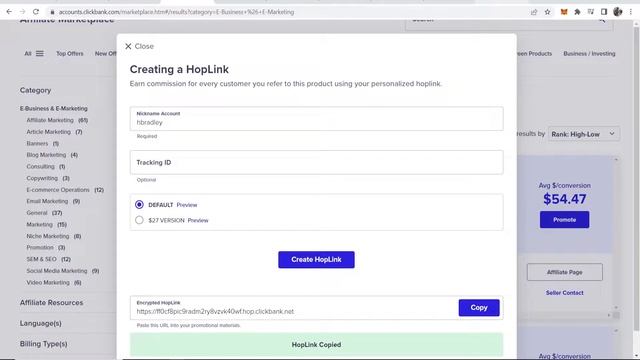Click the Tracking ID input field
This screenshot has width=640, height=360.
[316, 162]
